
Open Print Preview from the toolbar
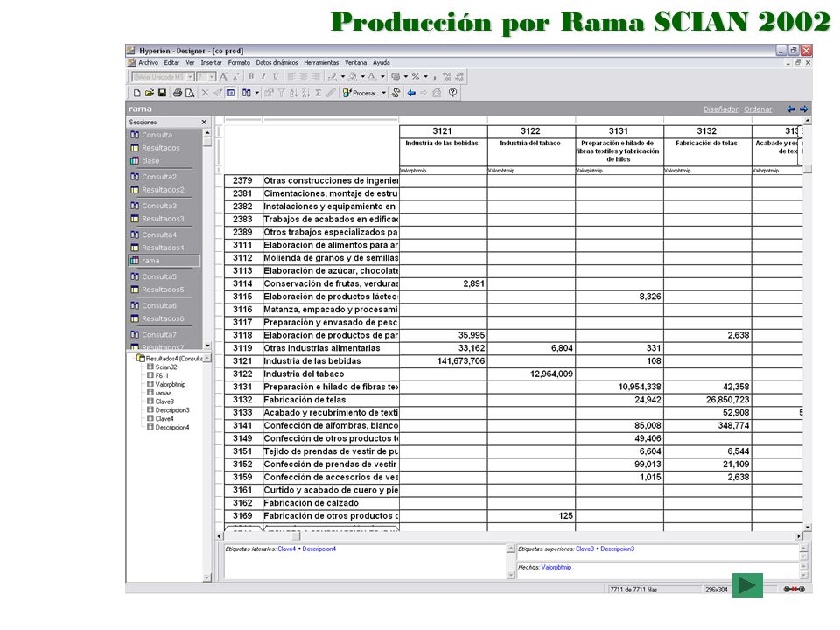[190, 93]
